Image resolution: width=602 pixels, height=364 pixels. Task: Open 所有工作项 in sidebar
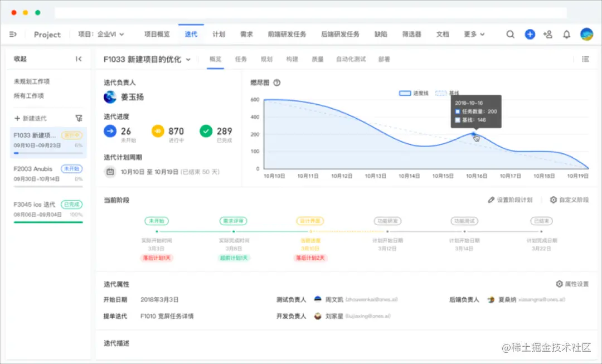29,96
